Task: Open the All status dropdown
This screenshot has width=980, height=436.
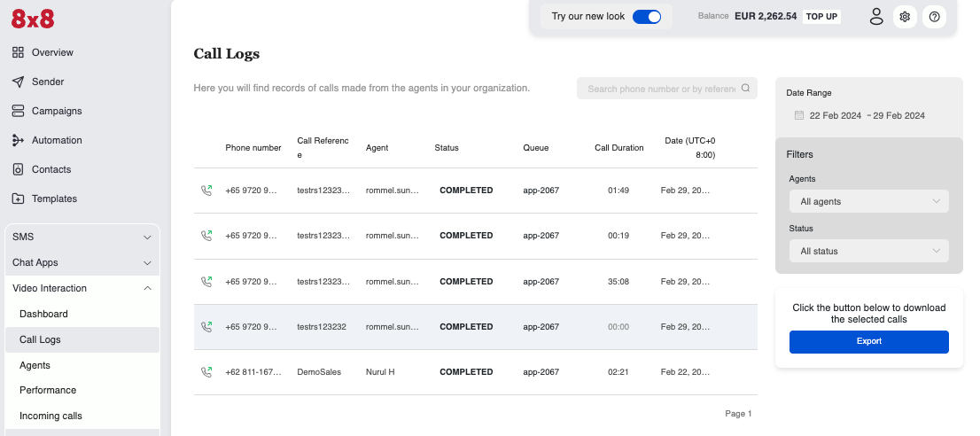Action: tap(868, 252)
